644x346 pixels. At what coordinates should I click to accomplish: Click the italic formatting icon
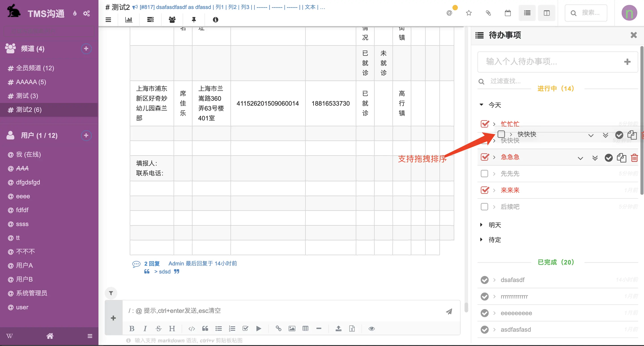pyautogui.click(x=145, y=329)
